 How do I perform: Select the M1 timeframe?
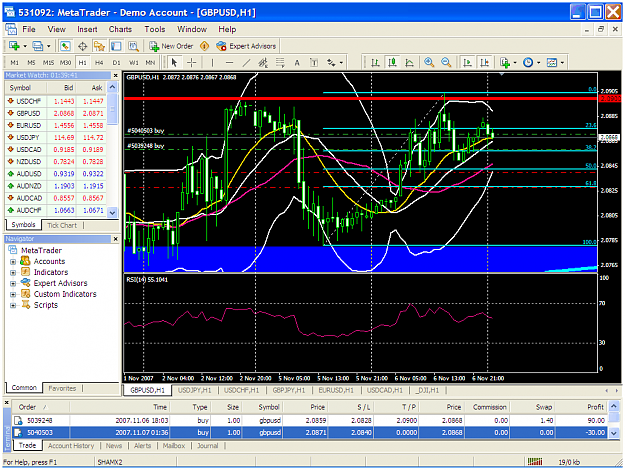14,63
